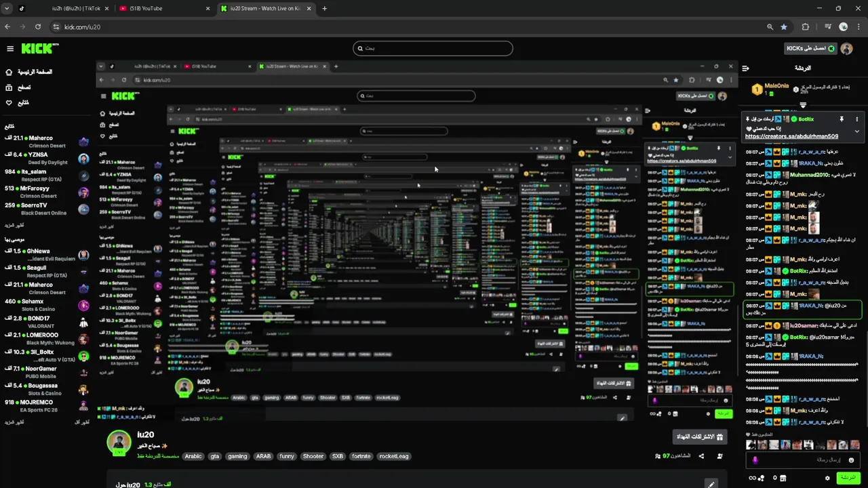Open SoerroTV Black Desert Online channel
This screenshot has width=868, height=488.
[46, 209]
